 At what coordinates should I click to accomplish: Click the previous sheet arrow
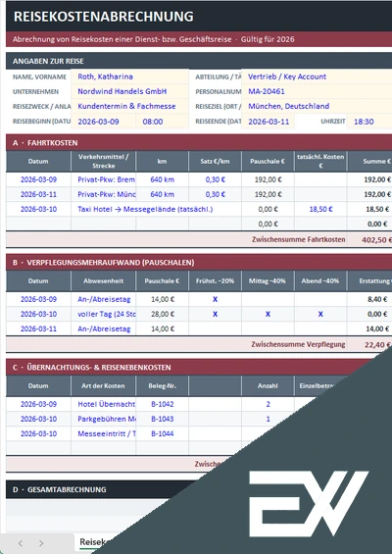[21, 543]
